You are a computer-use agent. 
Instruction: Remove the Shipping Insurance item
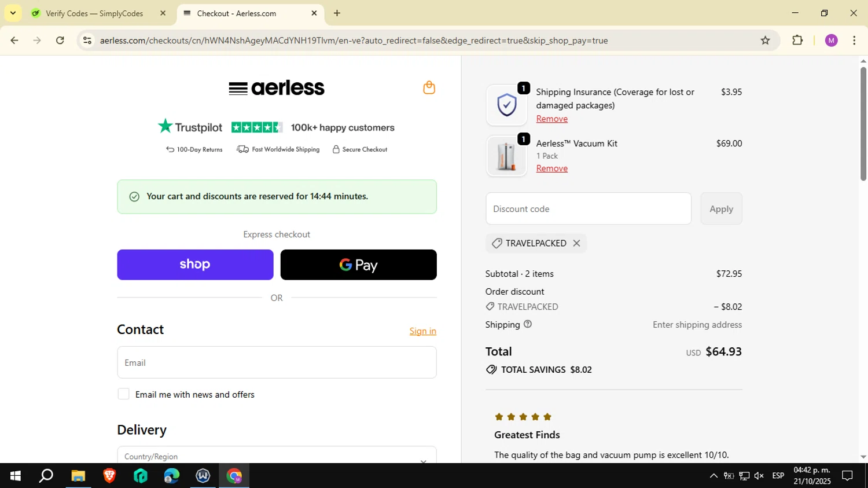click(552, 119)
